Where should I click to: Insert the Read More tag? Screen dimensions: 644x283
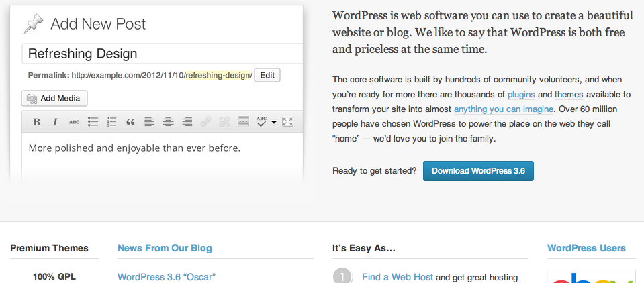pos(243,122)
